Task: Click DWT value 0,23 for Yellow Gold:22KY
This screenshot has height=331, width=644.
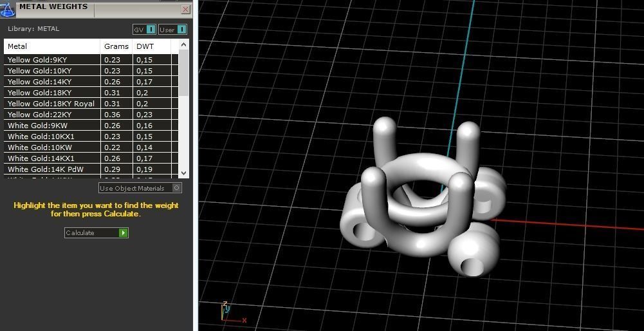Action: (145, 115)
